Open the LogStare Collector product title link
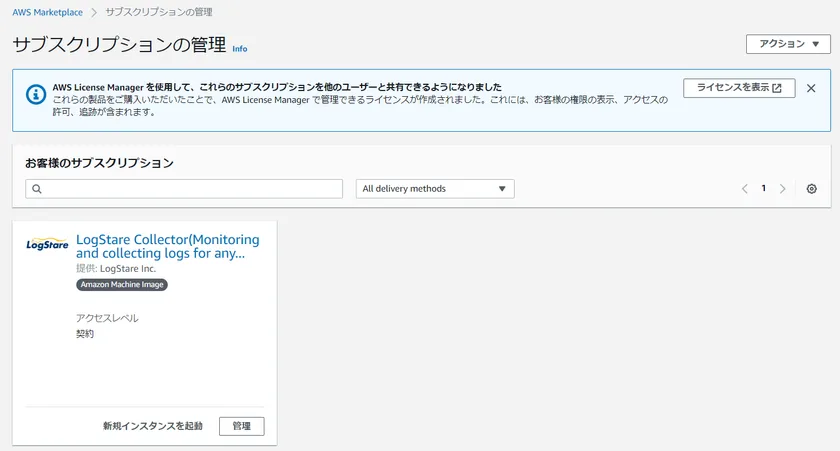 167,246
